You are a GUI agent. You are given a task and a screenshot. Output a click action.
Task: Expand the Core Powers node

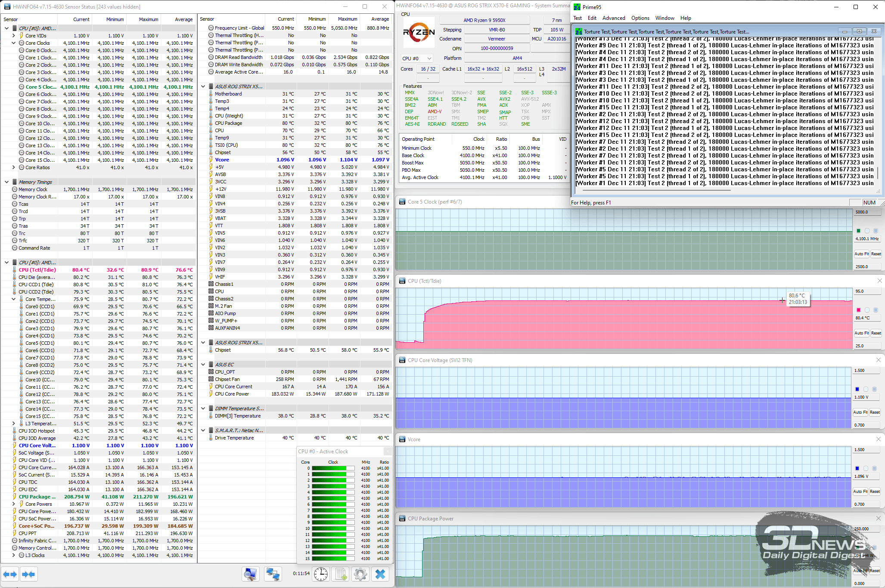pos(13,504)
